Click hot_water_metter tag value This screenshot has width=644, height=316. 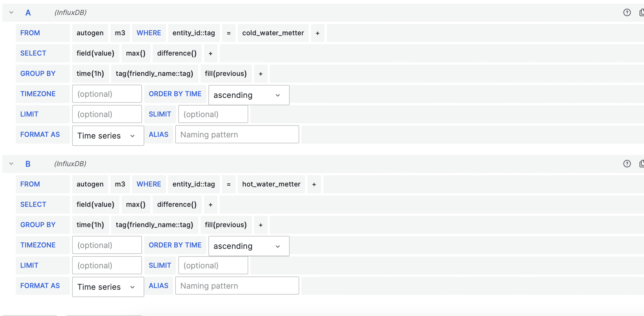coord(271,184)
